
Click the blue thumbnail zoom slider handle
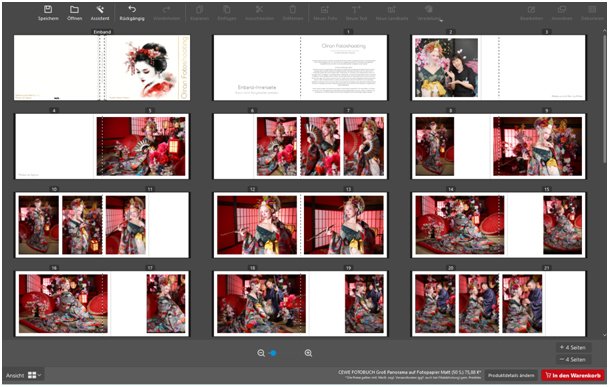tap(273, 353)
